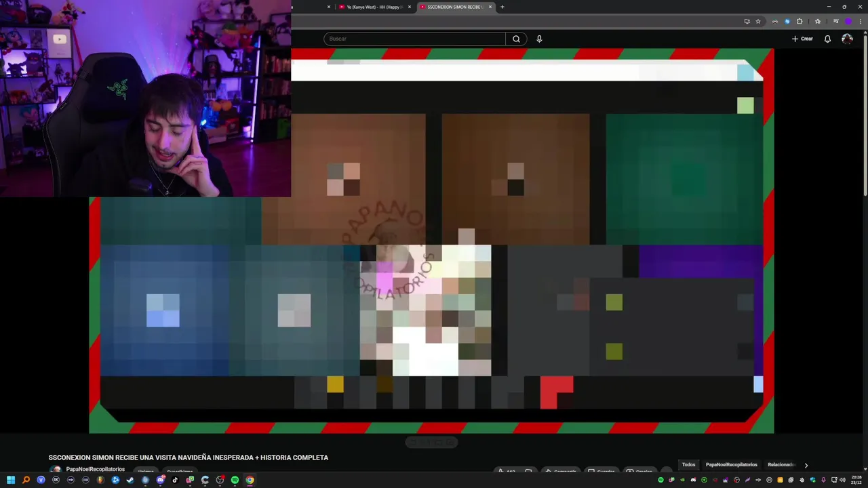This screenshot has height=488, width=868.
Task: Click the install app icon in address bar
Action: 747,22
